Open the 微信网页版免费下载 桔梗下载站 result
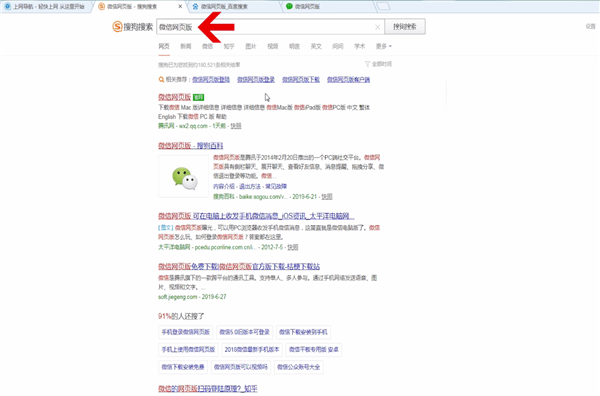 239,266
